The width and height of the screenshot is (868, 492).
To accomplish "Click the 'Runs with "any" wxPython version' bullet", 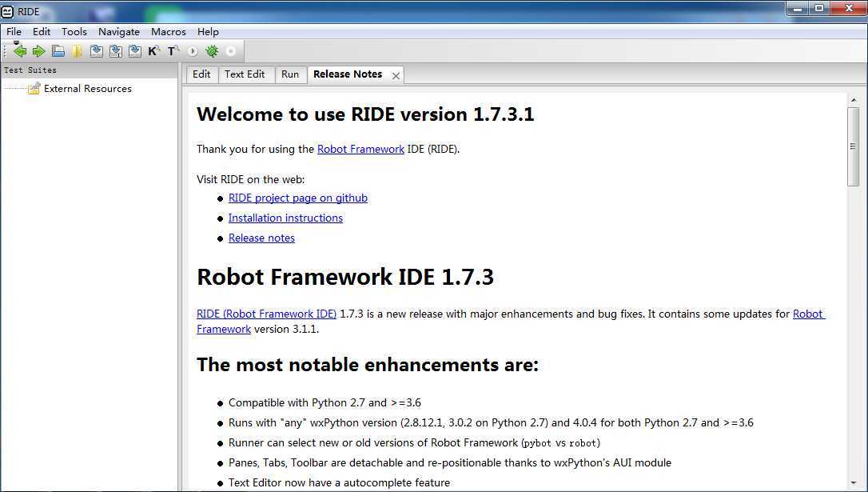I will 491,422.
